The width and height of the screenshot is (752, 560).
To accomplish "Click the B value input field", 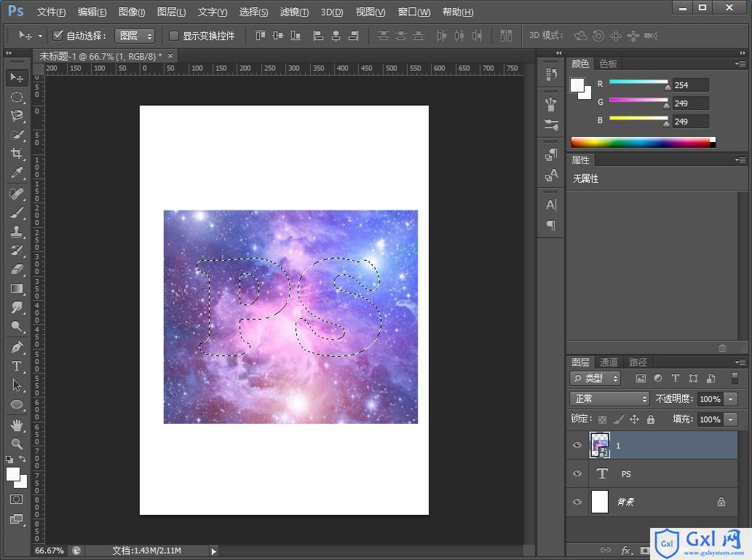I will [x=690, y=122].
